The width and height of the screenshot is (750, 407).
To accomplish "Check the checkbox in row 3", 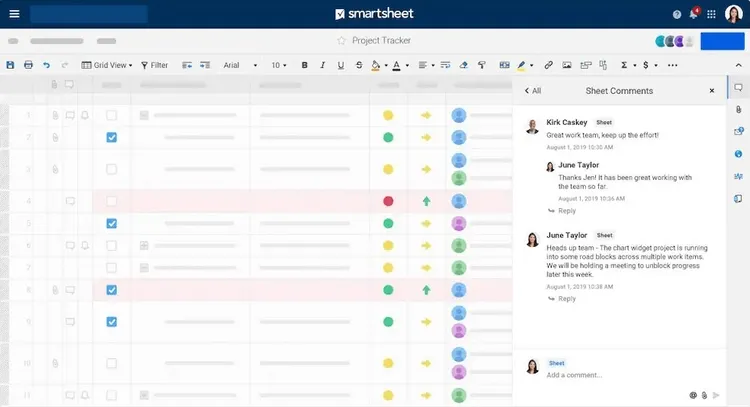I will click(111, 169).
